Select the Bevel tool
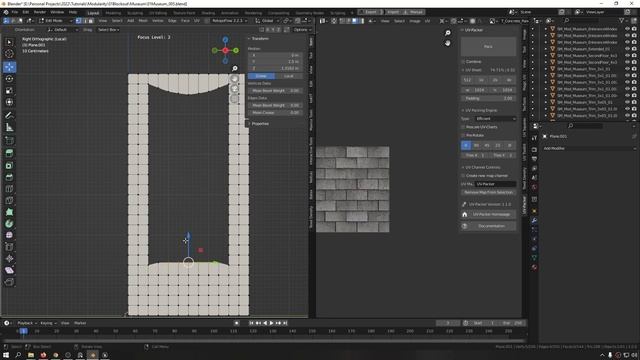The height and width of the screenshot is (360, 640). (x=9, y=177)
